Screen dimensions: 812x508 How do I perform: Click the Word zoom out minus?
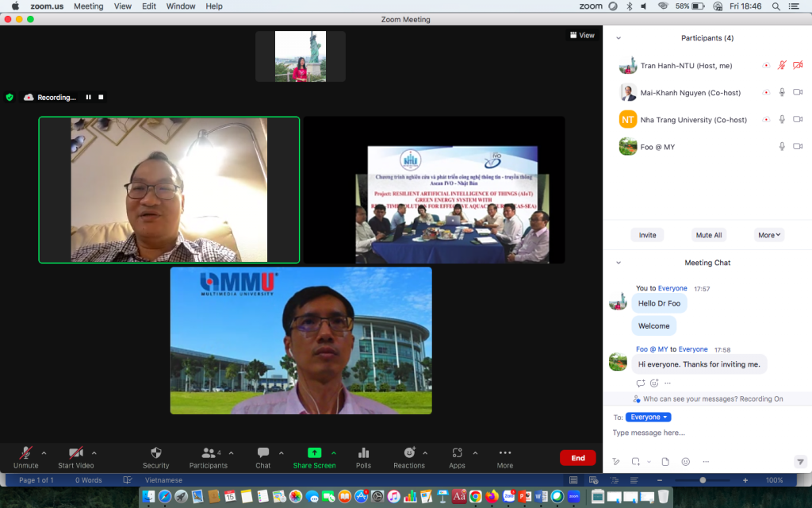coord(660,480)
